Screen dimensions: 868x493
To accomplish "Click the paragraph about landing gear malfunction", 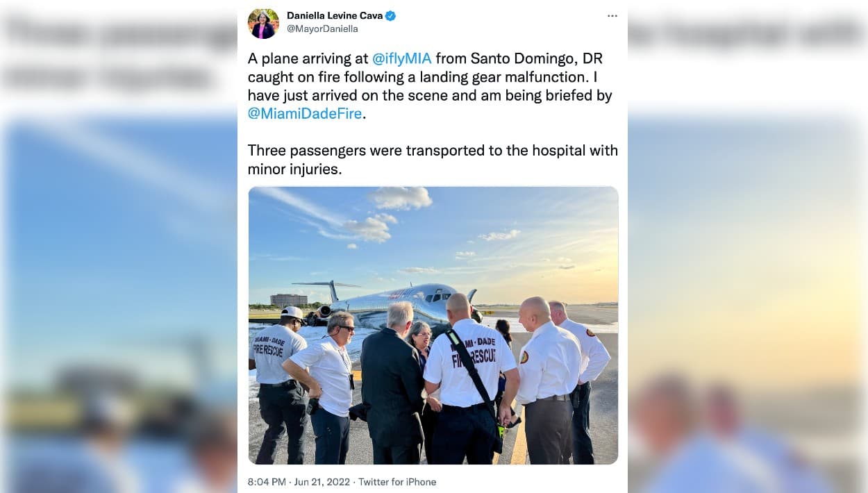I will (x=432, y=86).
